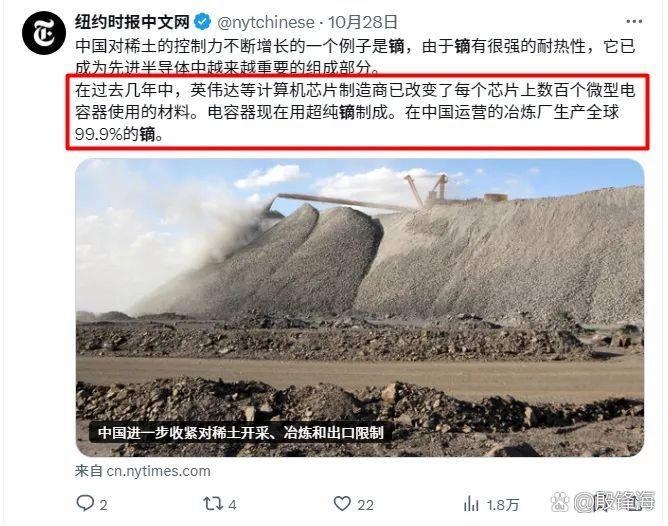Click the 纽约时报中文网 account name
This screenshot has height=526, width=668.
(x=132, y=22)
